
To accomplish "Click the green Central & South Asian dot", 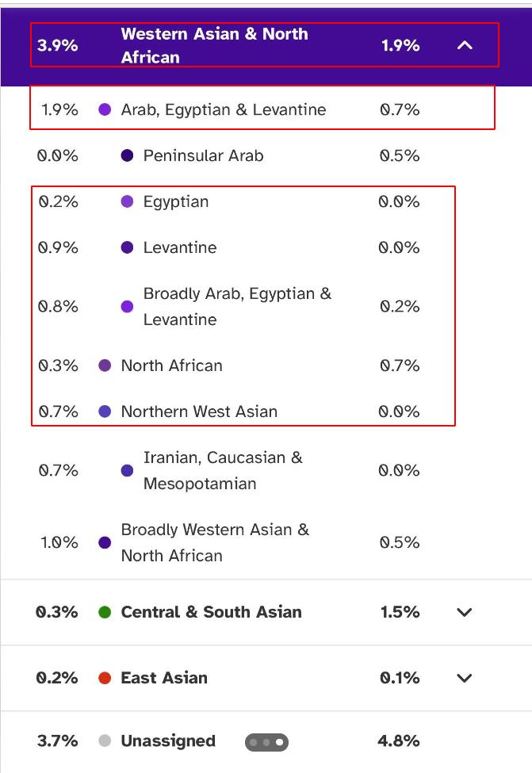I will pos(105,612).
